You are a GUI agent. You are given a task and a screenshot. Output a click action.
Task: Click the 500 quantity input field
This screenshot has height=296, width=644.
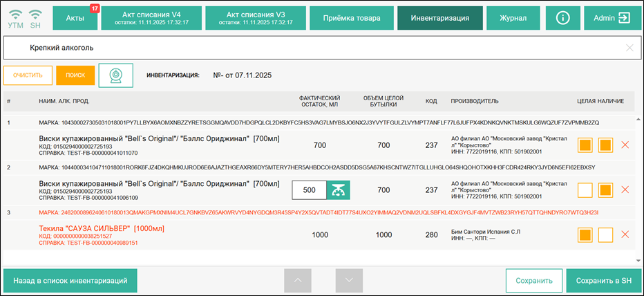pyautogui.click(x=309, y=189)
